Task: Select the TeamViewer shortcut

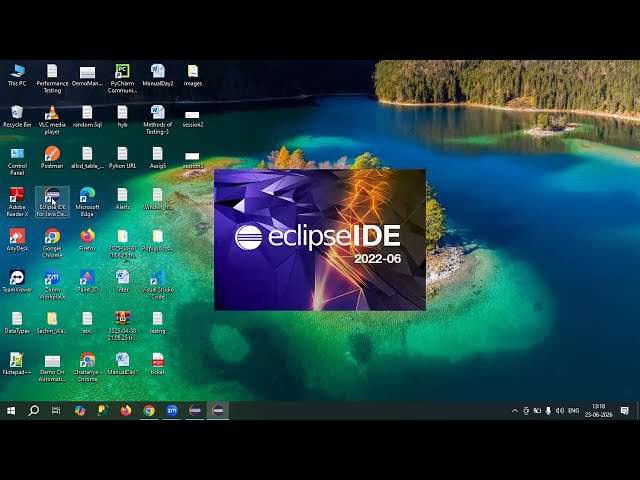Action: [x=17, y=282]
